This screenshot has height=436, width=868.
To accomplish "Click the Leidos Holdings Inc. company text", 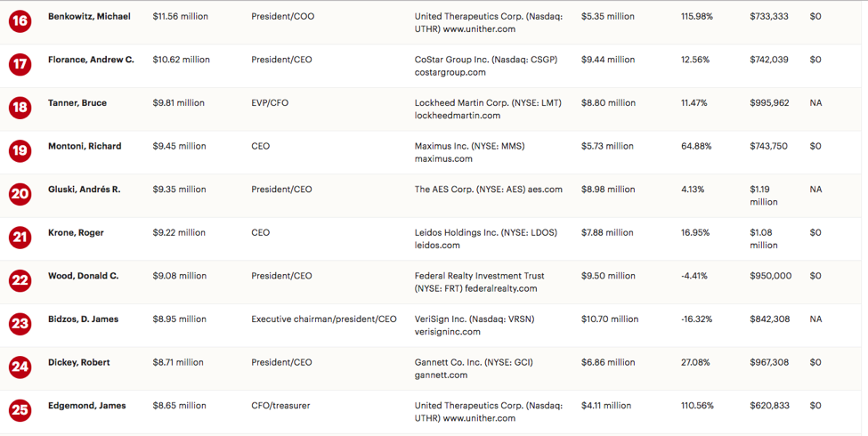I will click(486, 238).
